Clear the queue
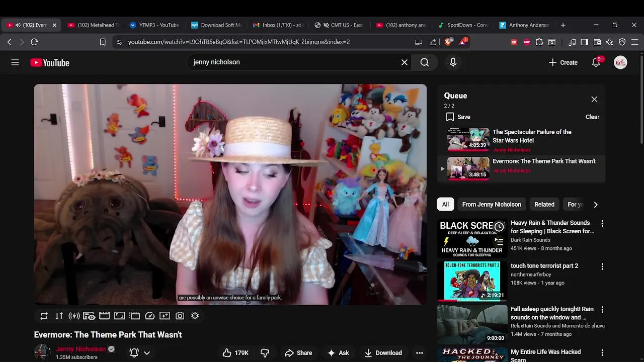 (x=592, y=117)
